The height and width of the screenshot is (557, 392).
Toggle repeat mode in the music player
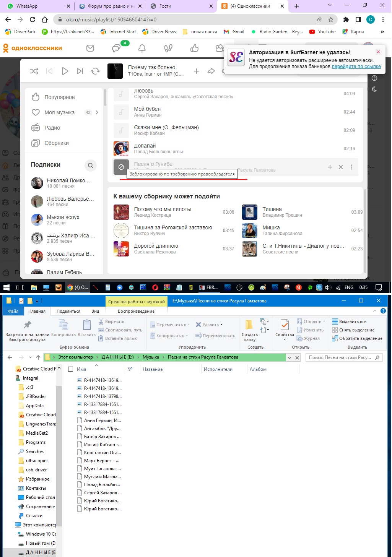point(95,71)
